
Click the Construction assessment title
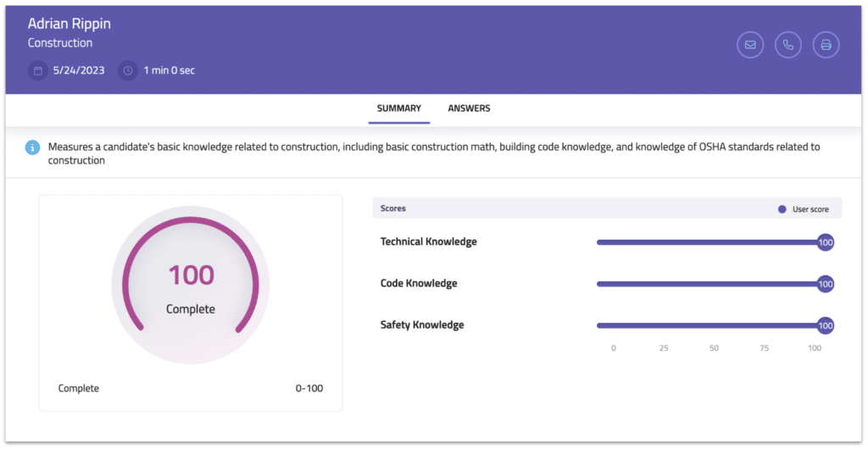point(60,43)
